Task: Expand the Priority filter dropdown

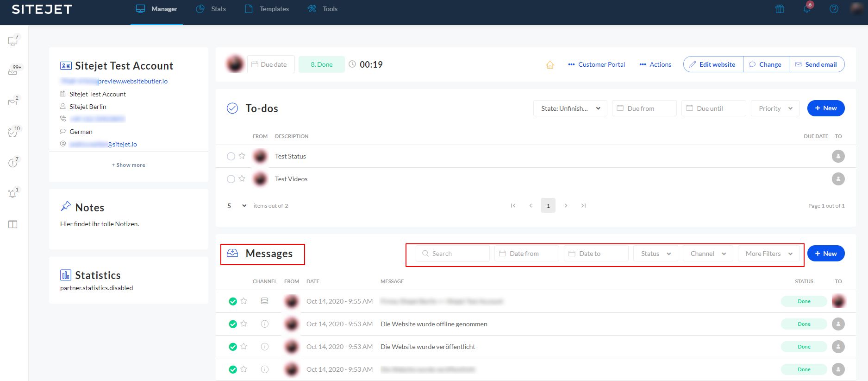Action: (x=775, y=108)
